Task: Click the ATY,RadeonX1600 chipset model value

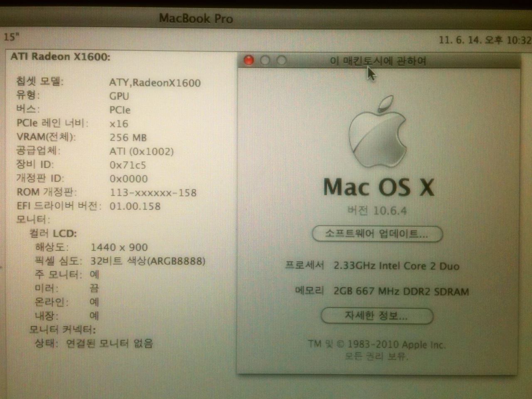Action: coord(155,83)
